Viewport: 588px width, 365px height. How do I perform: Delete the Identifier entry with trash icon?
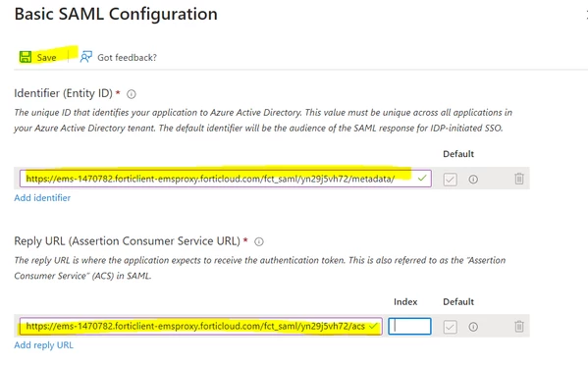(x=519, y=179)
